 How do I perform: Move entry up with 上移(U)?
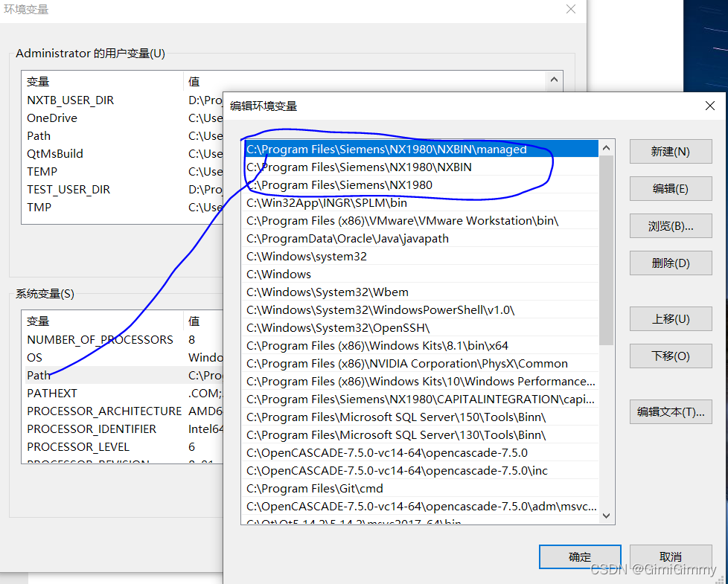coord(671,318)
